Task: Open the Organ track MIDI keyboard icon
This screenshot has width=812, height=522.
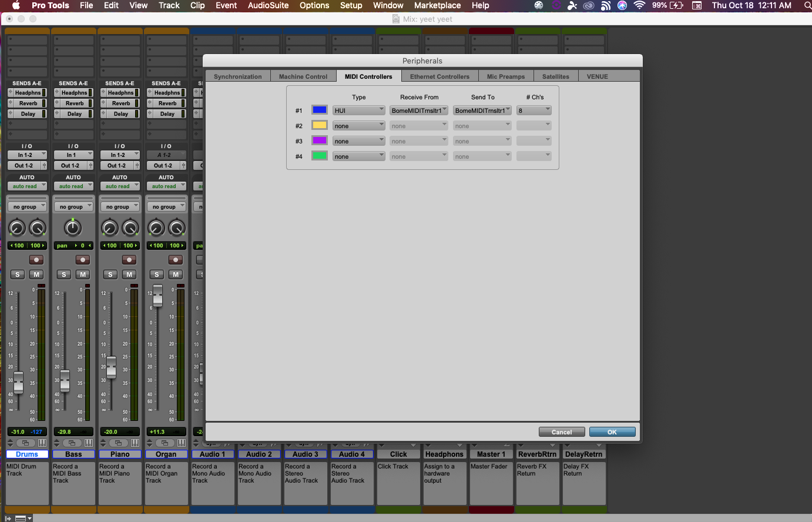Action: pos(182,443)
